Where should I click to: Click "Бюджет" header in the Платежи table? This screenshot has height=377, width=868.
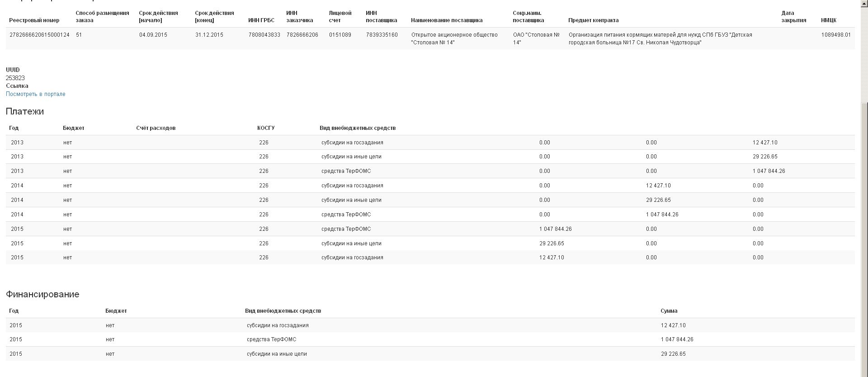pos(74,128)
